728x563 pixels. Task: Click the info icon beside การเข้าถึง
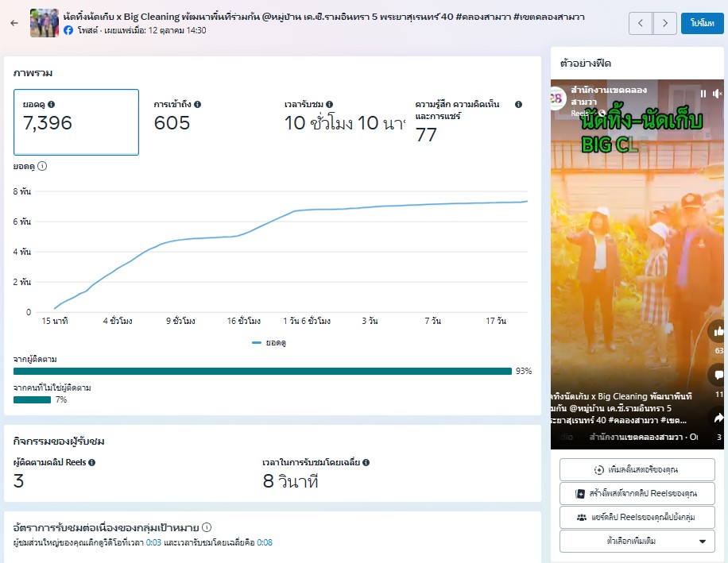point(197,104)
